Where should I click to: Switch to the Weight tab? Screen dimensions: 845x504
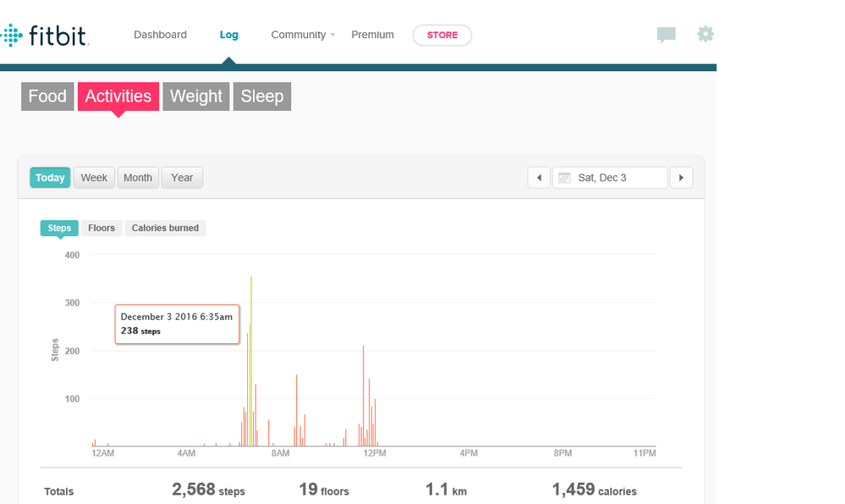coord(196,96)
